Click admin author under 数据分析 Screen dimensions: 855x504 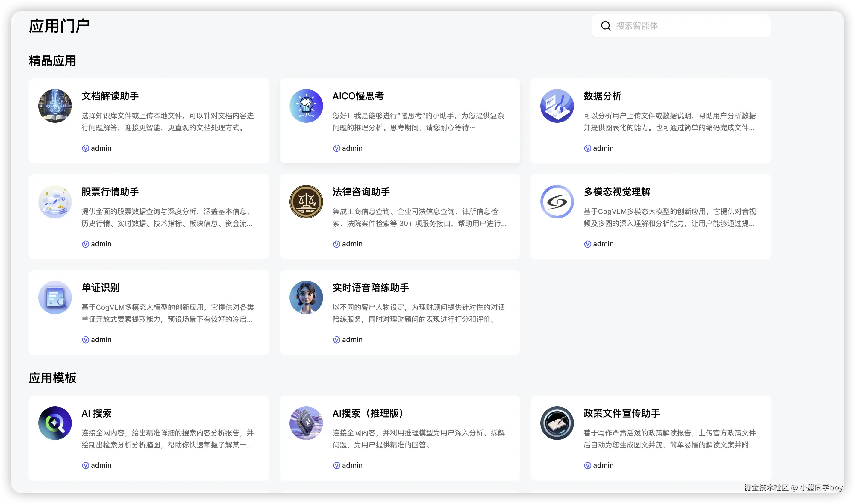(603, 148)
